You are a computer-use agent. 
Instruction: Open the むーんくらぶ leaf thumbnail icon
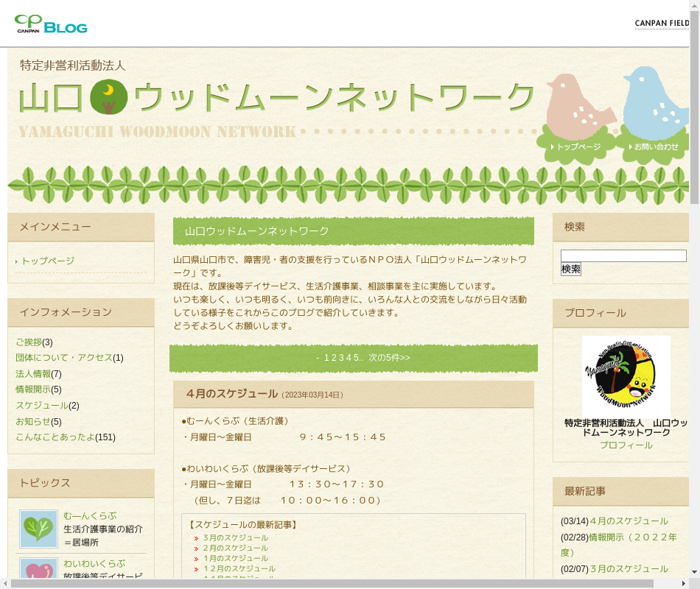38,529
